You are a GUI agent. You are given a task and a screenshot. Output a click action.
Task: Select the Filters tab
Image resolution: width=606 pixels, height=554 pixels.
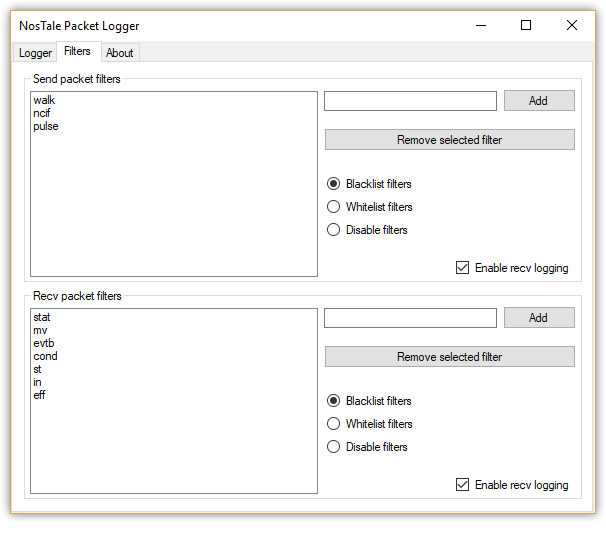77,51
